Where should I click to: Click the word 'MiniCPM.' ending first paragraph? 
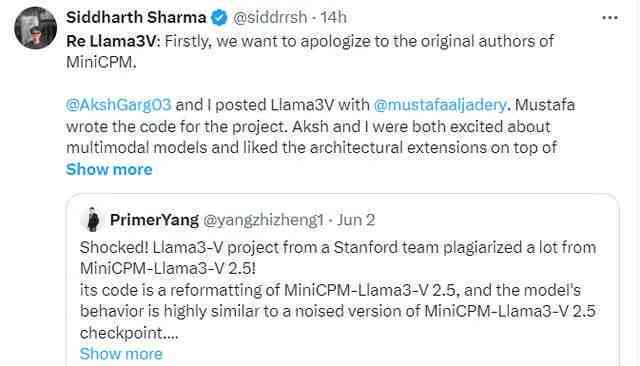[x=101, y=62]
